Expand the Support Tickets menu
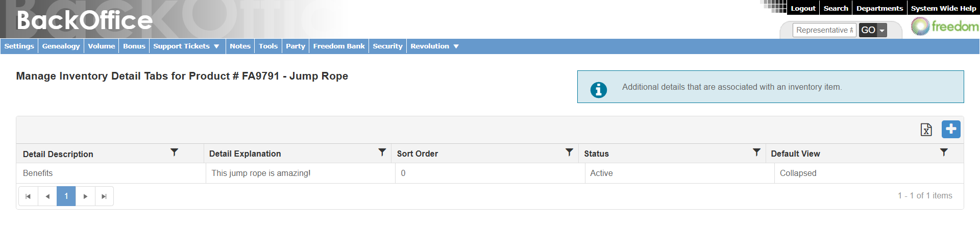The width and height of the screenshot is (980, 228). (x=186, y=46)
